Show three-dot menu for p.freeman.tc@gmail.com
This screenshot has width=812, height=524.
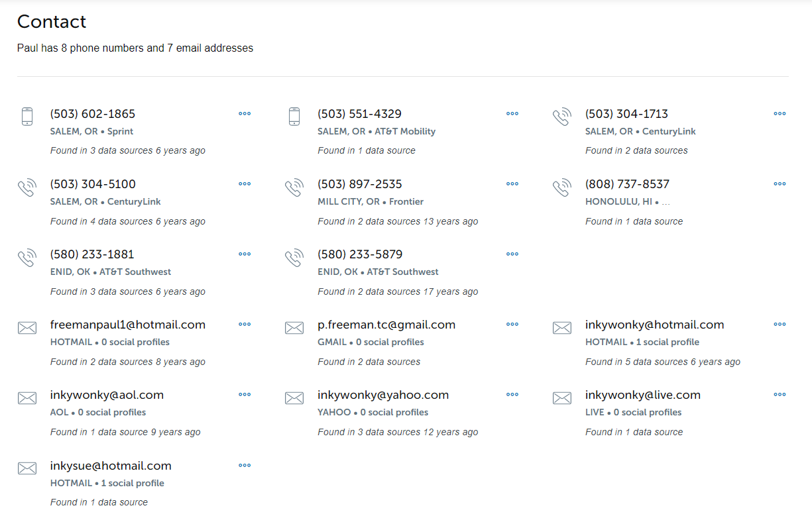[512, 324]
